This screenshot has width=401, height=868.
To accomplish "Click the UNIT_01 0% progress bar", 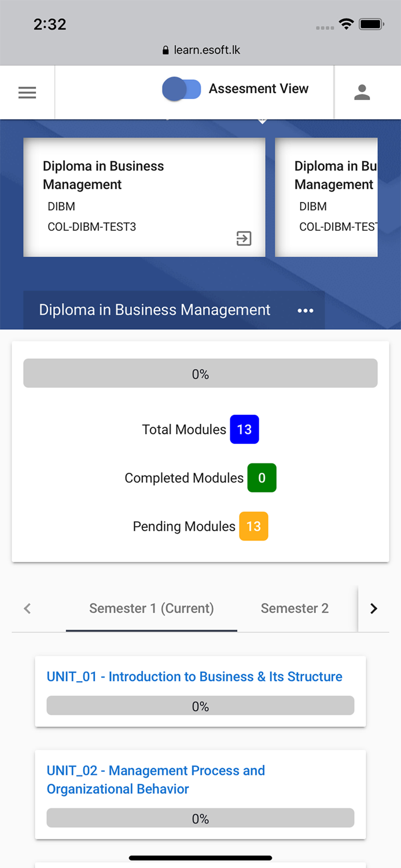I will click(200, 706).
